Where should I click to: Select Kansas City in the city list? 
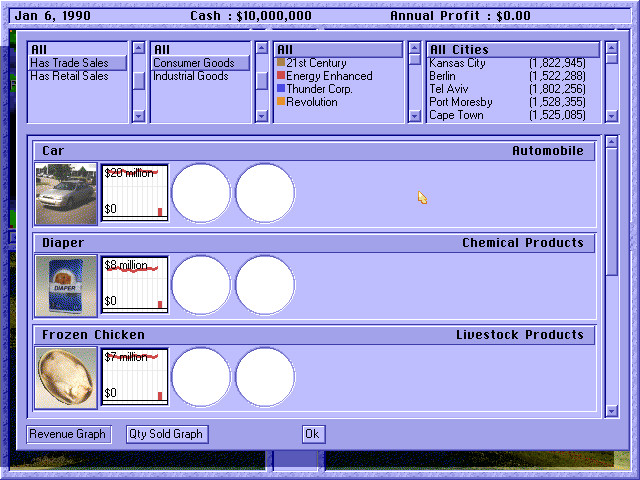513,63
